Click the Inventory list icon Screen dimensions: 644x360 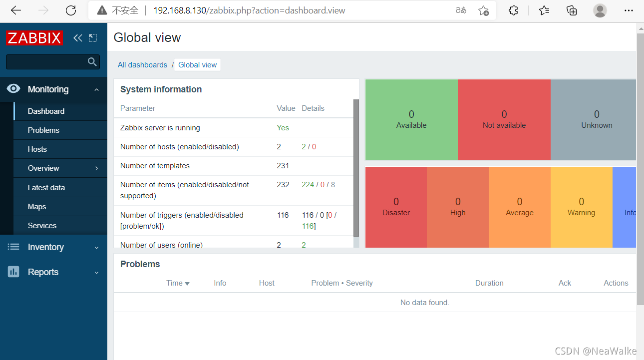13,247
